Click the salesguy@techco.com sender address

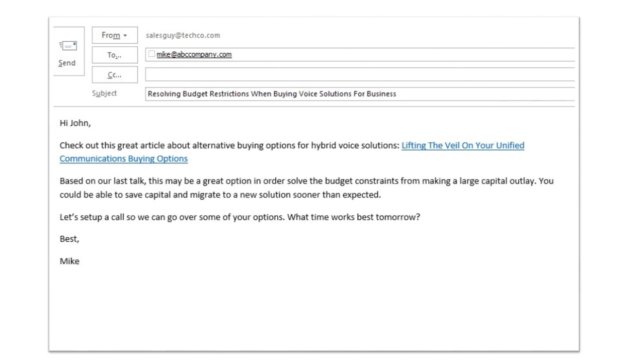pos(183,35)
